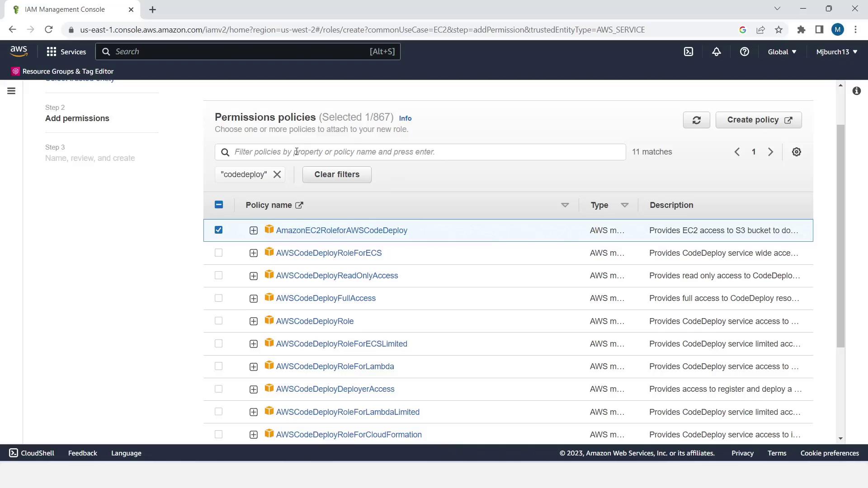Image resolution: width=868 pixels, height=488 pixels.
Task: Open the Global region dropdown
Action: (782, 52)
